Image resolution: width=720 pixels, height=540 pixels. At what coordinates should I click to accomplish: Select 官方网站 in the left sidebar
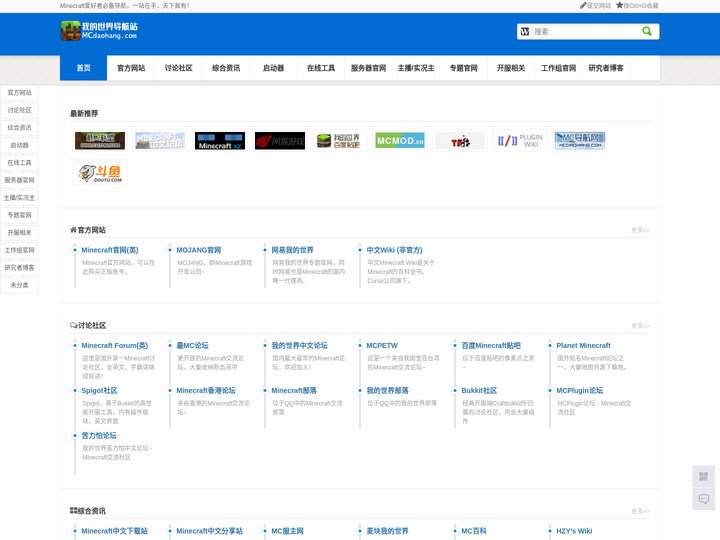[19, 93]
